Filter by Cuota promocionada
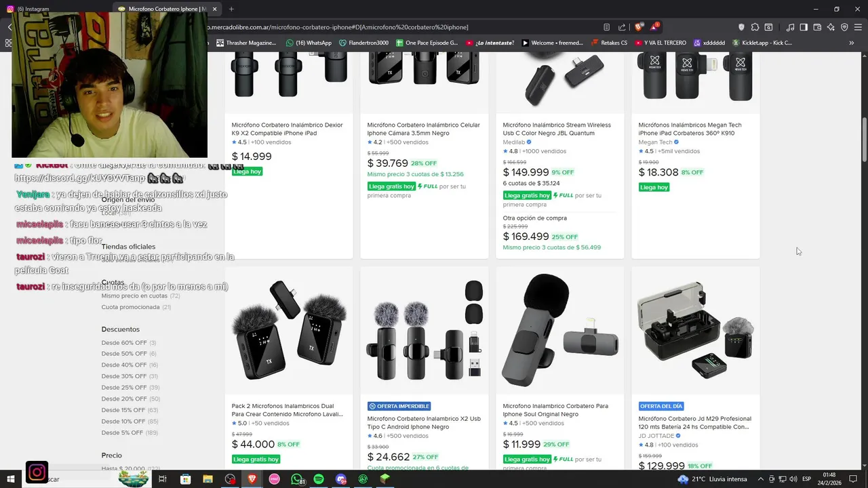868x488 pixels. (x=136, y=307)
